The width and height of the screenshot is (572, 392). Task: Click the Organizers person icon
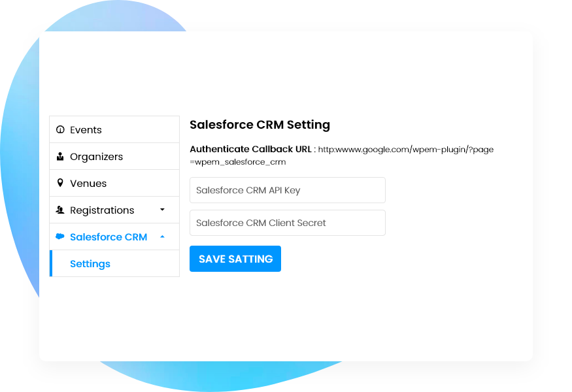(60, 156)
